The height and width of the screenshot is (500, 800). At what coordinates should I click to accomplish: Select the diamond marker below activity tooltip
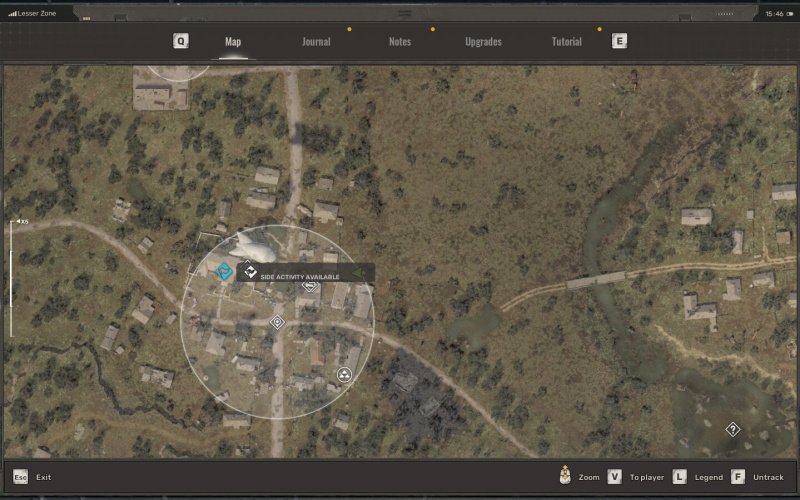310,286
